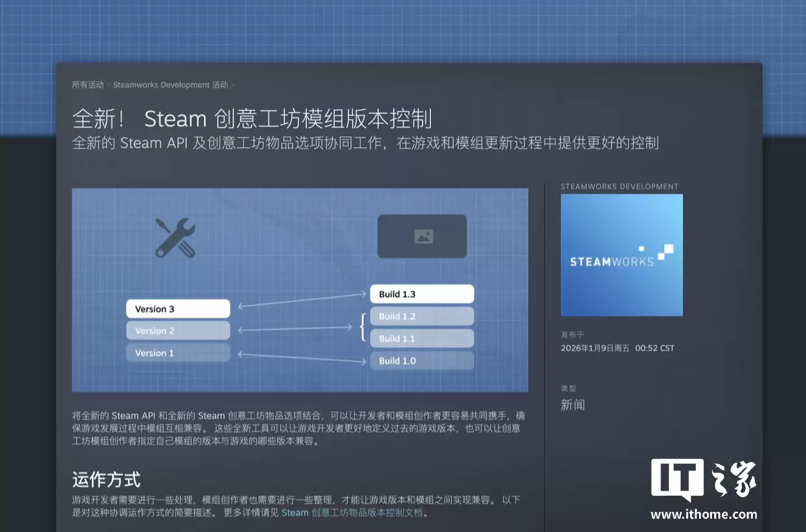Click the image placeholder icon in the diagram
This screenshot has height=532, width=806.
point(422,236)
